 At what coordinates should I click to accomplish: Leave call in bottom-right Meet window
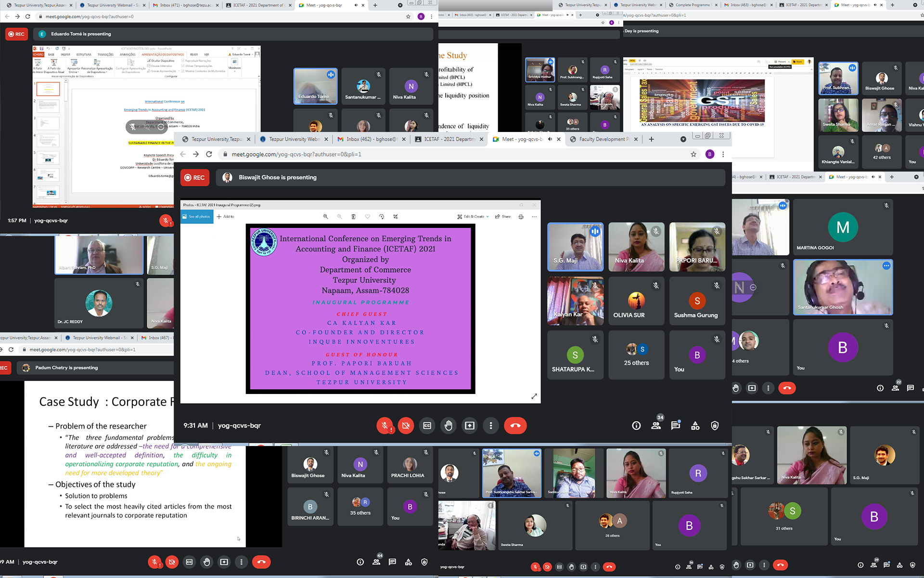pyautogui.click(x=780, y=565)
